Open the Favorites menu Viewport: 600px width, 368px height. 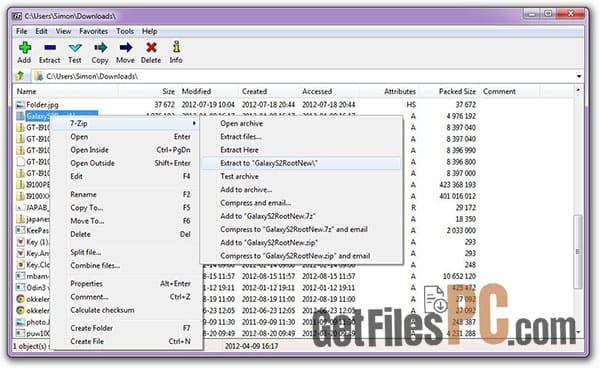(93, 31)
